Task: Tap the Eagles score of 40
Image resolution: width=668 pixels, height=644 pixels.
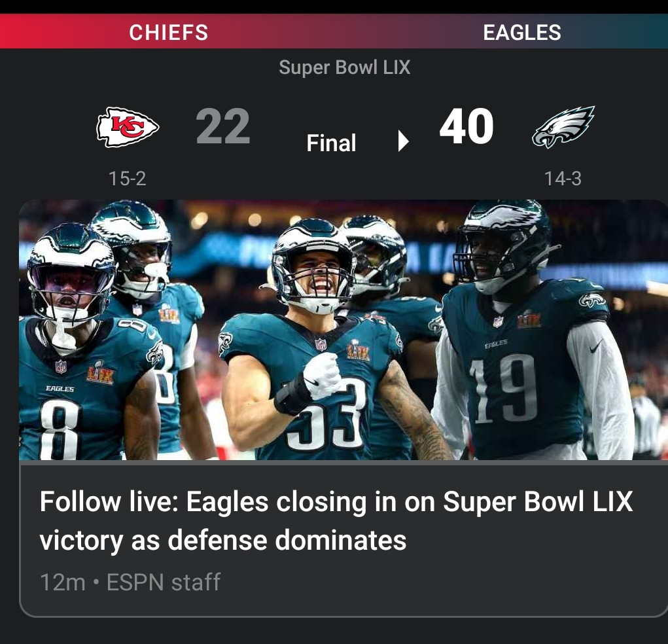Action: tap(466, 126)
